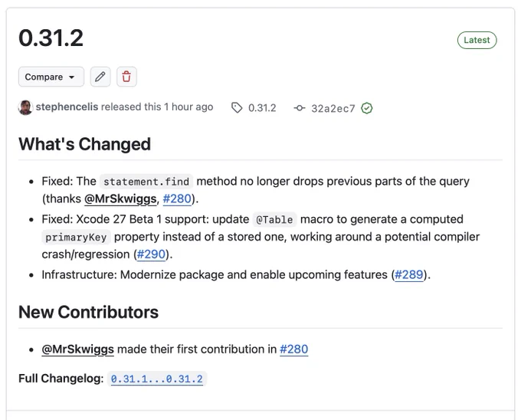Visit @MrSkwiggs mention in What's Changed
Image resolution: width=521 pixels, height=420 pixels.
[x=120, y=199]
